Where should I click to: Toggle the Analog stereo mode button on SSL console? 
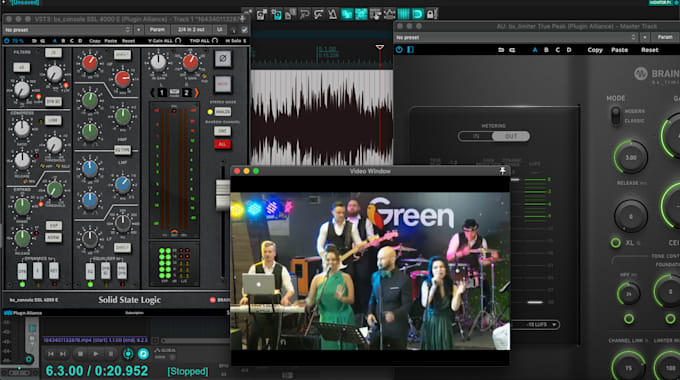tap(222, 111)
